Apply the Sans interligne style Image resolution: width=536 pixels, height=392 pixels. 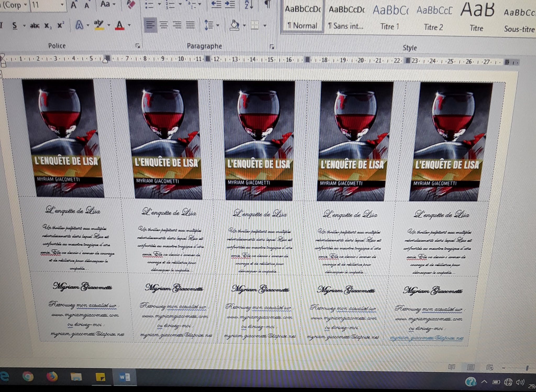346,17
